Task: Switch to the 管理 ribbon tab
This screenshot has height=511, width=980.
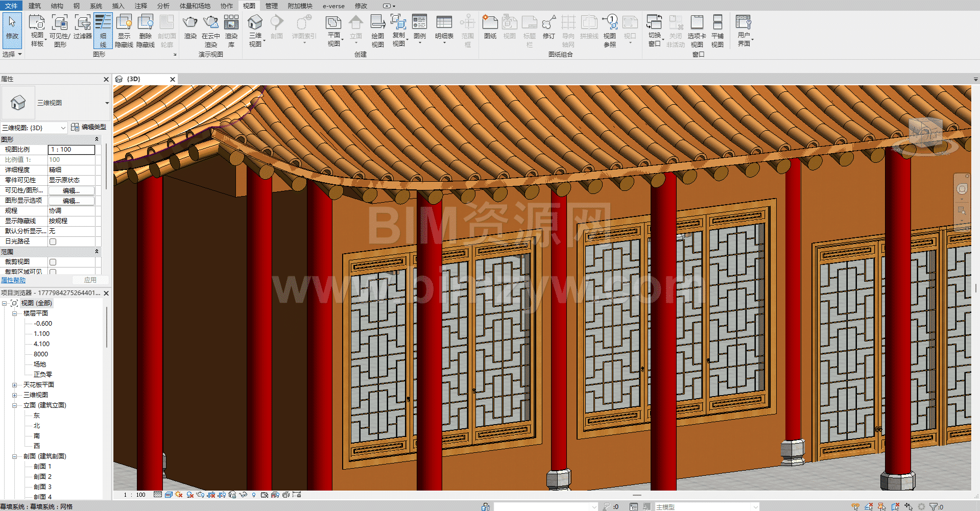Action: tap(272, 6)
